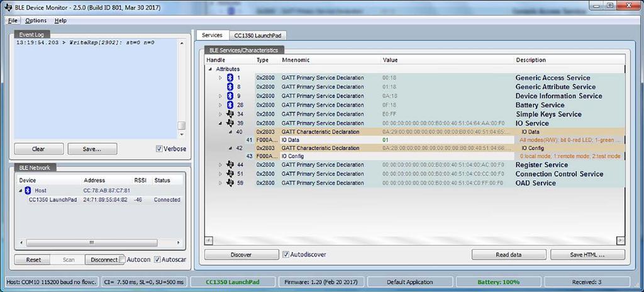Collapse handle 40 characteristic declaration
The height and width of the screenshot is (292, 644).
tap(230, 132)
